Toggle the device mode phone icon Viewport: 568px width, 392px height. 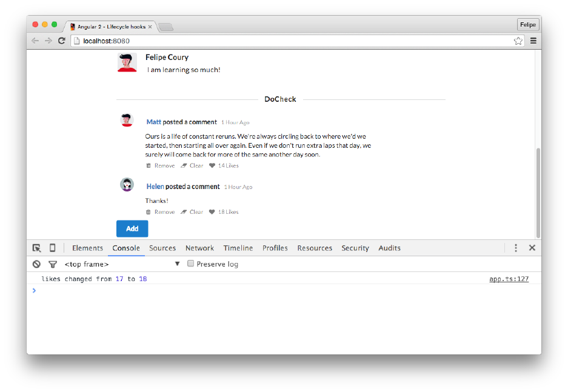(52, 248)
